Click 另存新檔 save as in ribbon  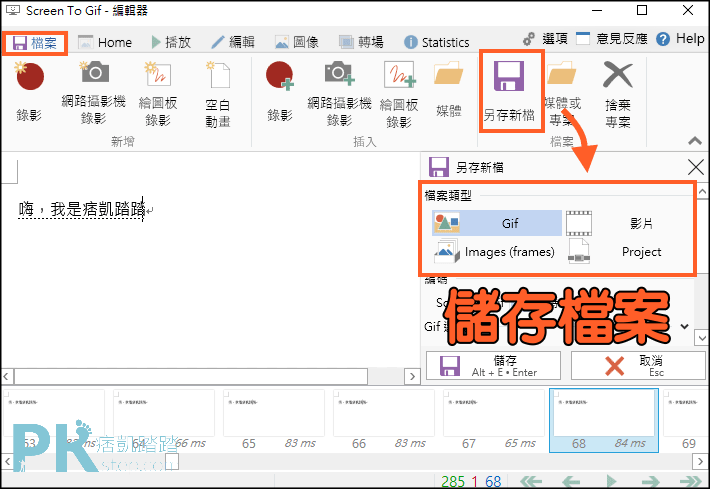click(x=509, y=91)
